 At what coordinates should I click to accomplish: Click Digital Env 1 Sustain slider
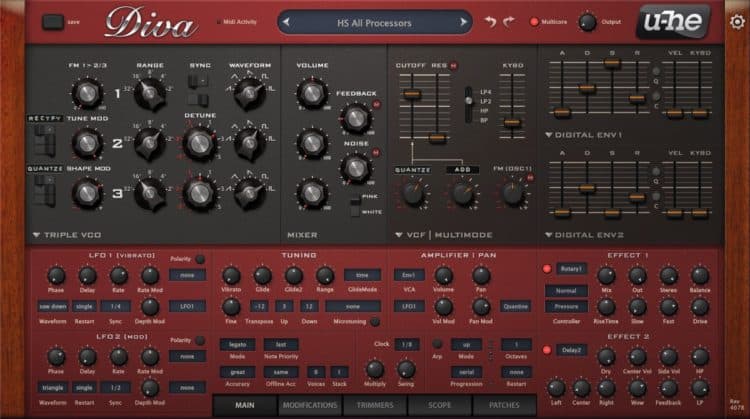click(612, 63)
